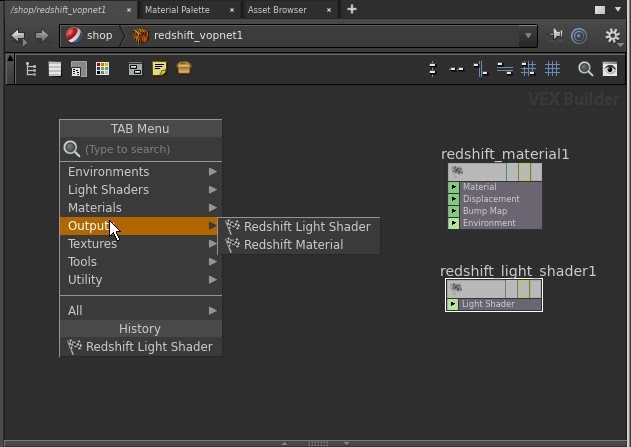Viewport: 631px width, 447px height.
Task: Click the network box icon
Action: click(135, 69)
